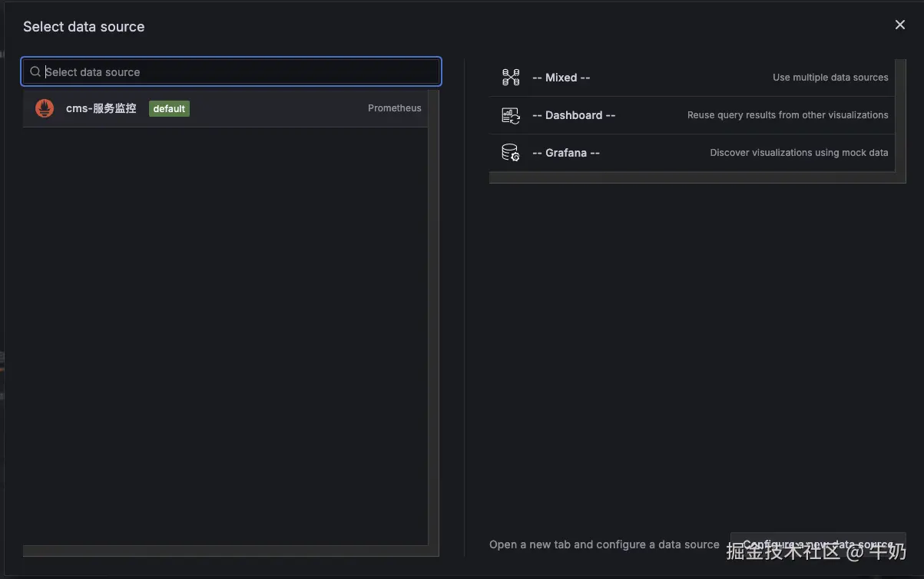924x579 pixels.
Task: Click inside the Select data source search field
Action: [230, 71]
